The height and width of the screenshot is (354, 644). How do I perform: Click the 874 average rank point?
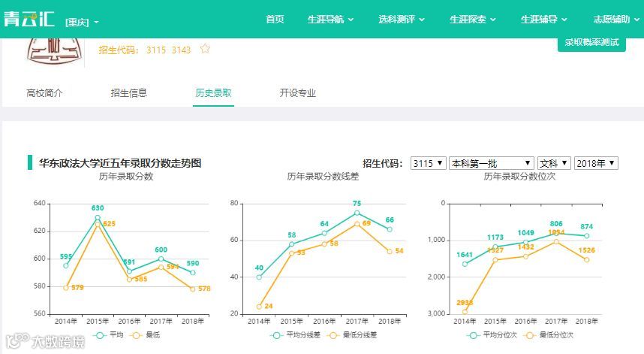click(586, 236)
